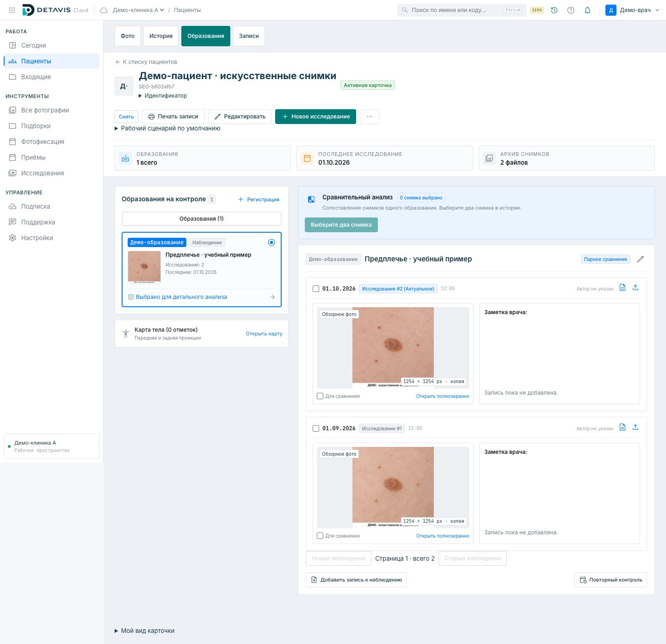Viewport: 666px width, 644px height.
Task: Select the Образования (1) tab
Action: (202, 219)
